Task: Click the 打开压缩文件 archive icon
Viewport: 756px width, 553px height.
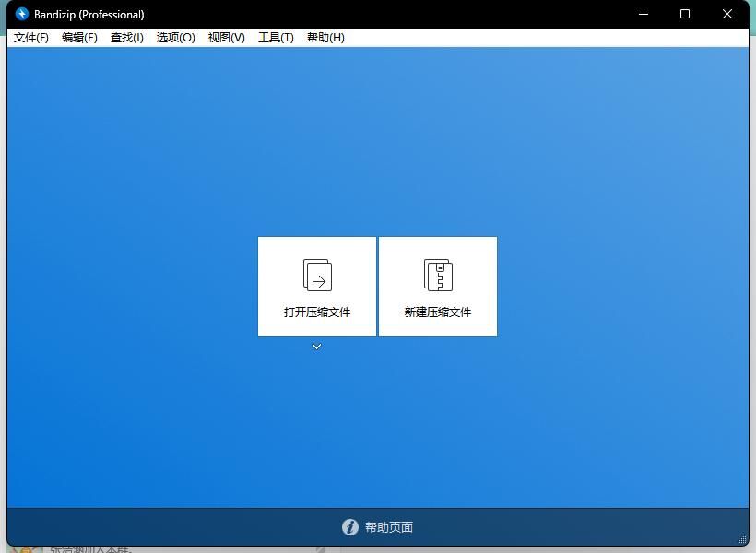Action: (x=317, y=275)
